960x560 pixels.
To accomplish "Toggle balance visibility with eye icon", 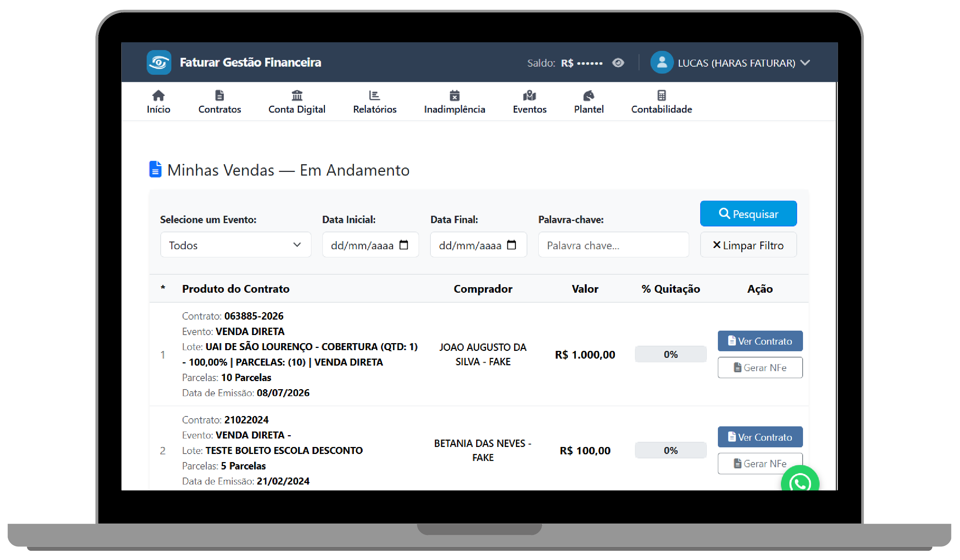I will (618, 63).
